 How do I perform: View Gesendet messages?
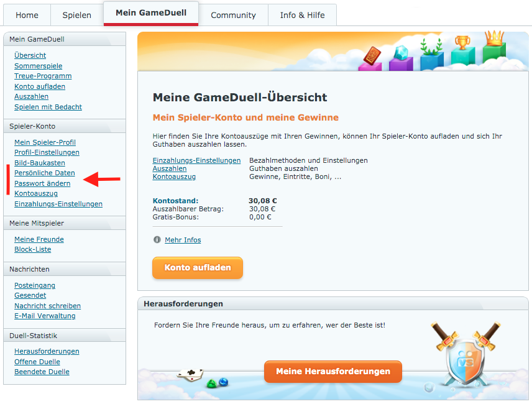coord(30,295)
